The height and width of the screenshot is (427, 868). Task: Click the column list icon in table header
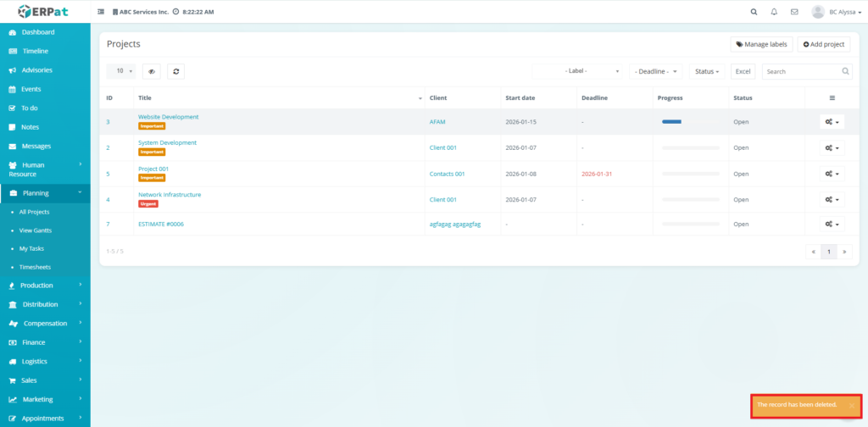(x=832, y=98)
